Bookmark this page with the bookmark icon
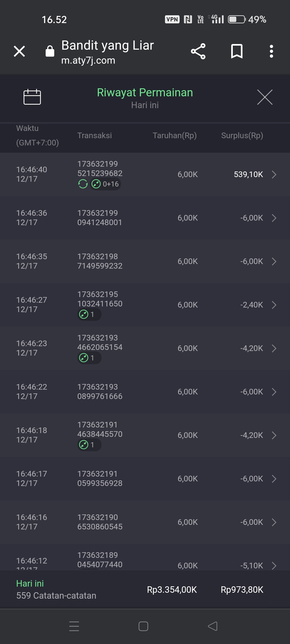Image resolution: width=290 pixels, height=644 pixels. coord(237,51)
